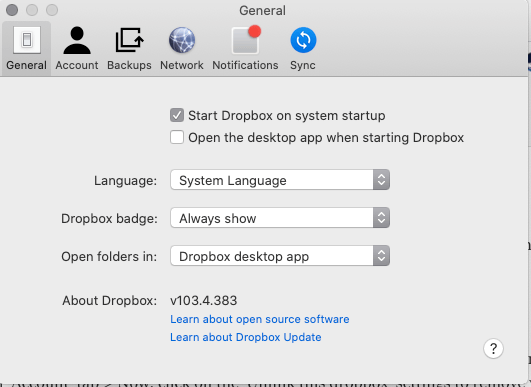Click the Language label
The width and height of the screenshot is (531, 387).
(x=125, y=181)
